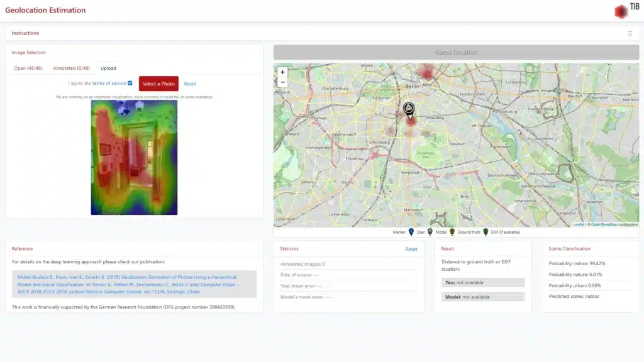The width and height of the screenshot is (644, 362).
Task: Click the Tempelhof label on the map
Action: click(410, 173)
